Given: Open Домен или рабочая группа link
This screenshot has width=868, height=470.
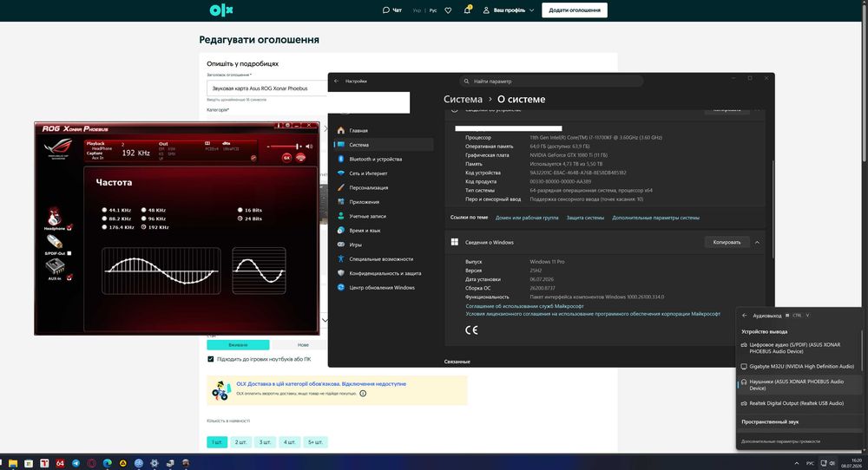Looking at the screenshot, I should click(527, 218).
